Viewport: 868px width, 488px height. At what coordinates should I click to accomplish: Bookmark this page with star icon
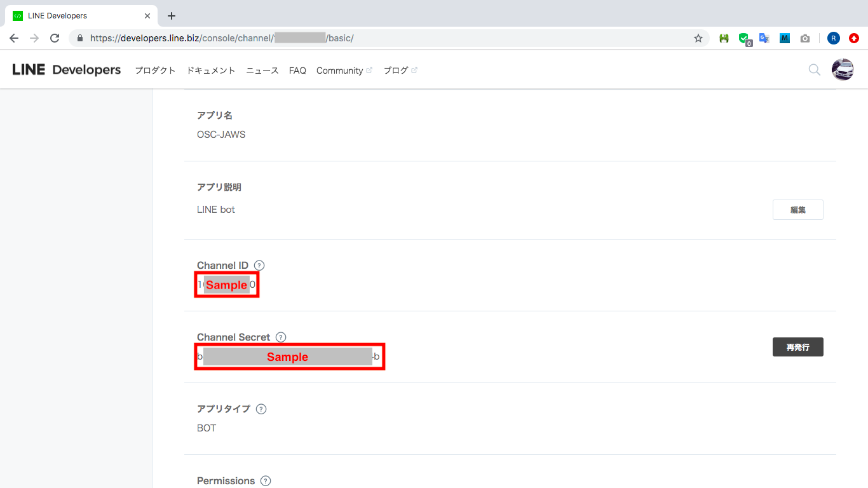pyautogui.click(x=698, y=38)
